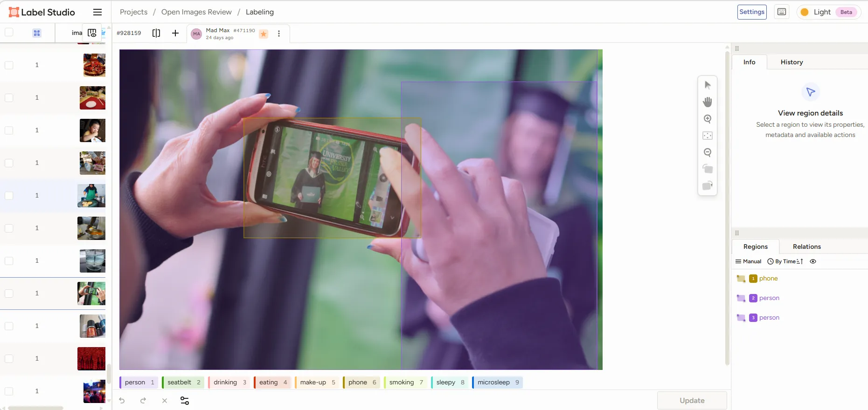Switch to the Relations tab
The height and width of the screenshot is (410, 868).
pyautogui.click(x=806, y=246)
